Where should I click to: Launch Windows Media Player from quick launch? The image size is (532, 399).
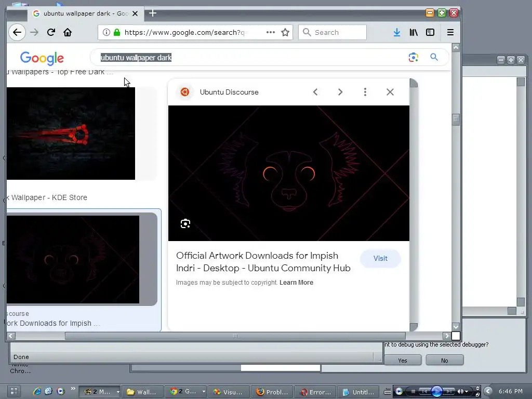[60, 391]
